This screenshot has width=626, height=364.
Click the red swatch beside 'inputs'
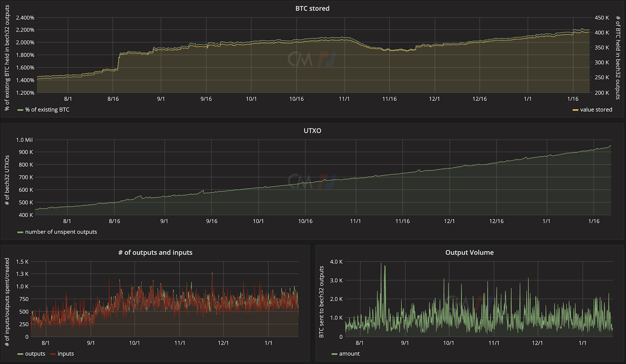click(53, 354)
